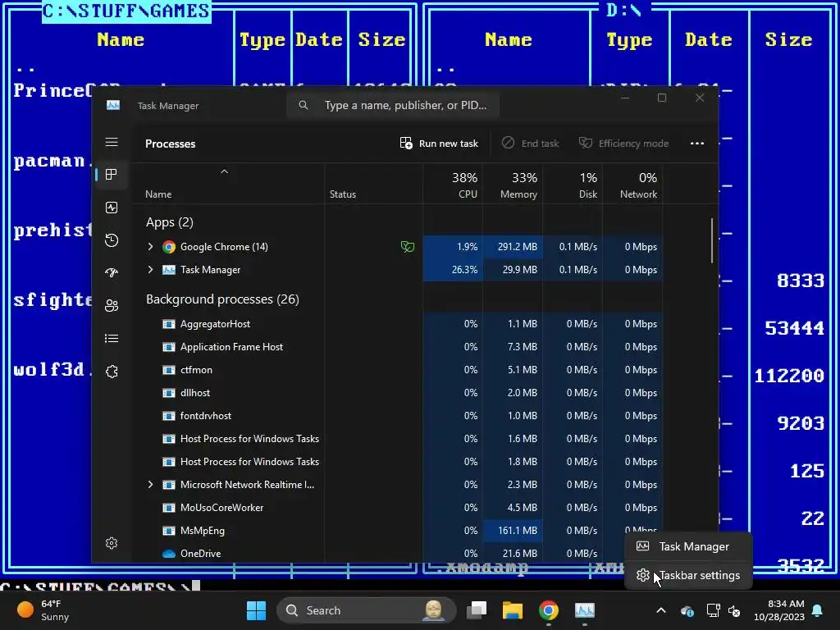
Task: Click the OneDrive cloud process icon
Action: click(169, 554)
